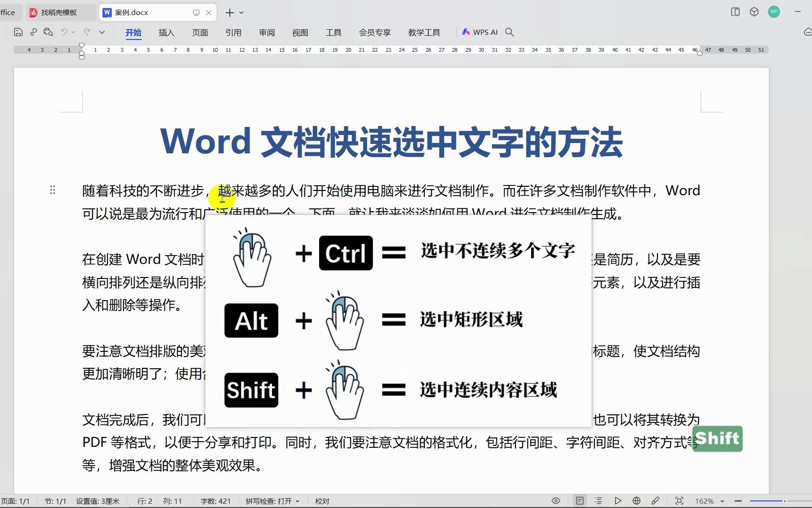Click the search magnifier icon in the ribbon

tap(510, 32)
